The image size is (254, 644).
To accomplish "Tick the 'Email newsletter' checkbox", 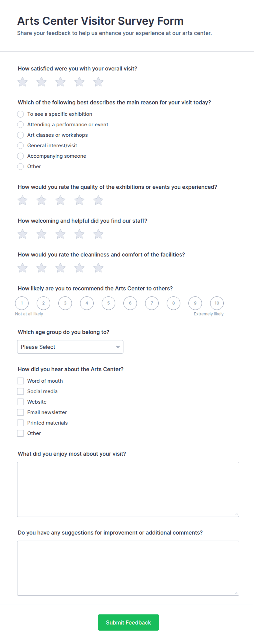I will [x=20, y=412].
